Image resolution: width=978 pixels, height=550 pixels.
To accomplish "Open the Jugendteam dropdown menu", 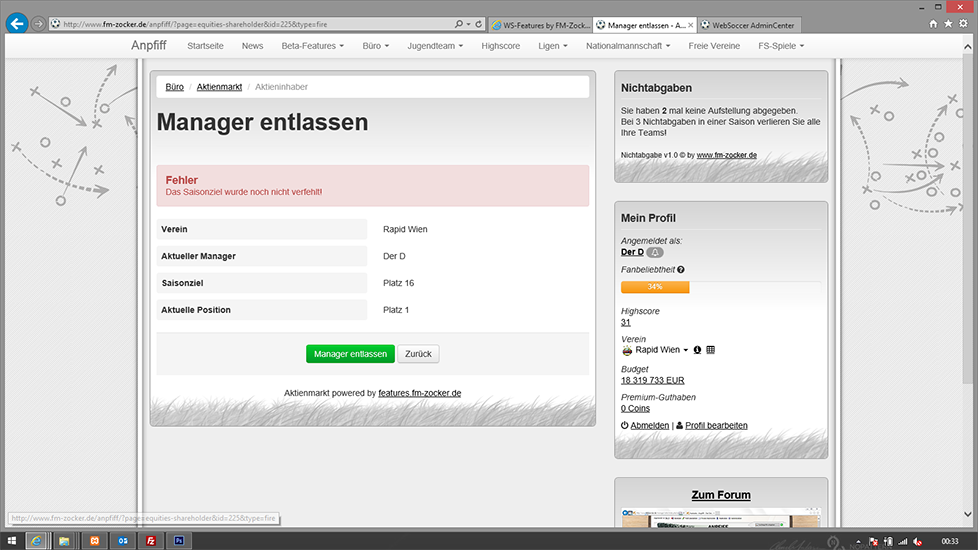I will (x=438, y=45).
